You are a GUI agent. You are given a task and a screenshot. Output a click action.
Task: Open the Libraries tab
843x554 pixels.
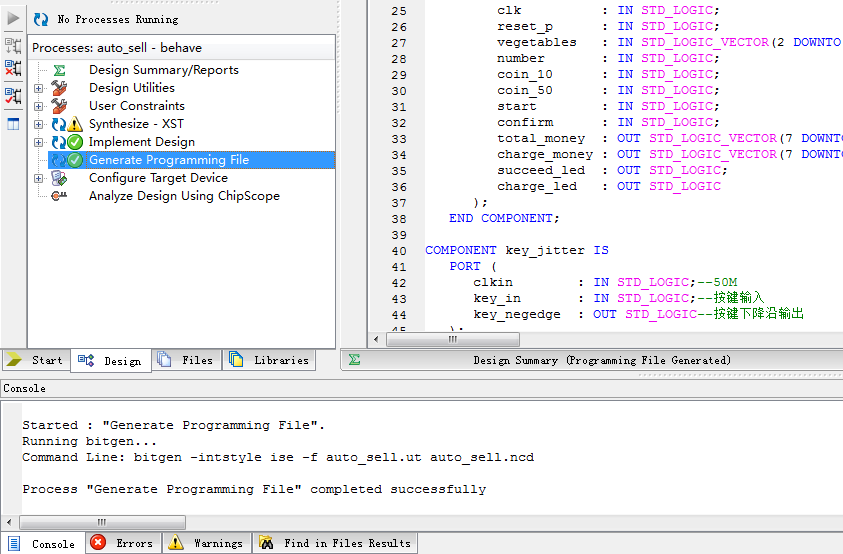pos(269,360)
